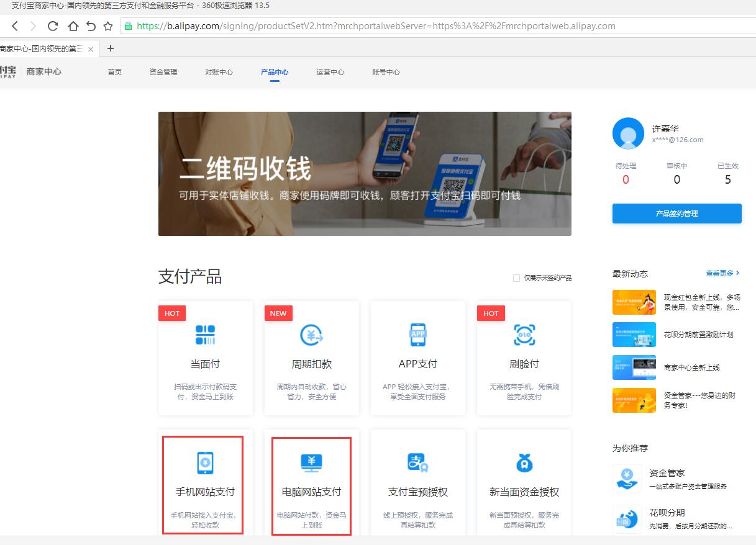Click the Alipay merchant center logo

[31, 71]
